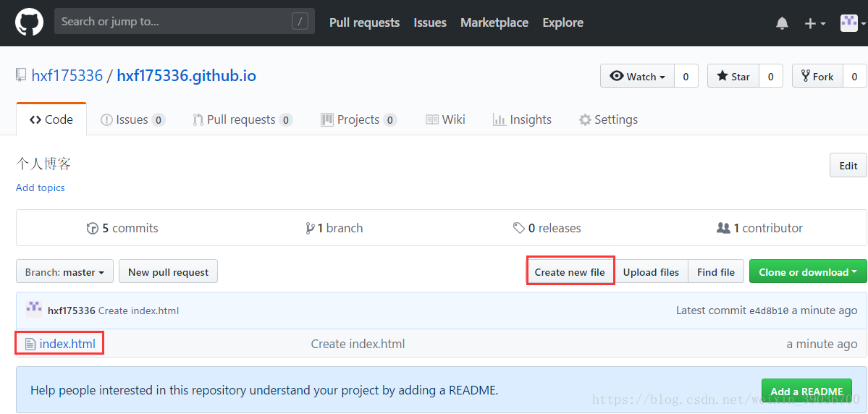Focus the Search or jump to field
The width and height of the screenshot is (868, 414).
point(185,22)
